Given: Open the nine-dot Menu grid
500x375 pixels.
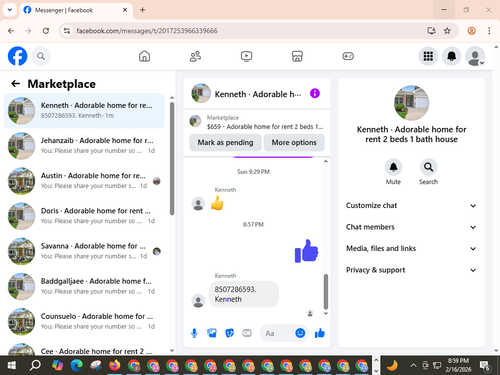Looking at the screenshot, I should pos(428,56).
